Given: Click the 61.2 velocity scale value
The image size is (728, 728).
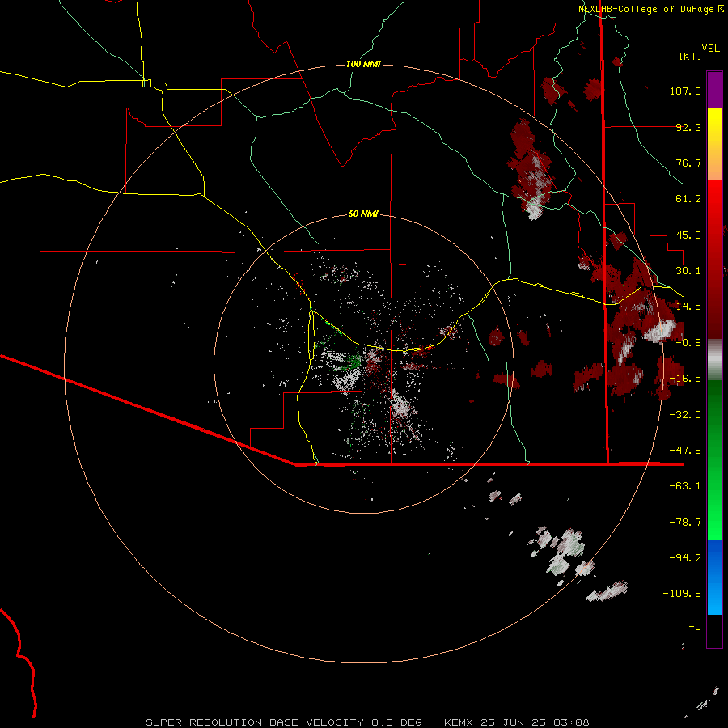Looking at the screenshot, I should point(688,199).
